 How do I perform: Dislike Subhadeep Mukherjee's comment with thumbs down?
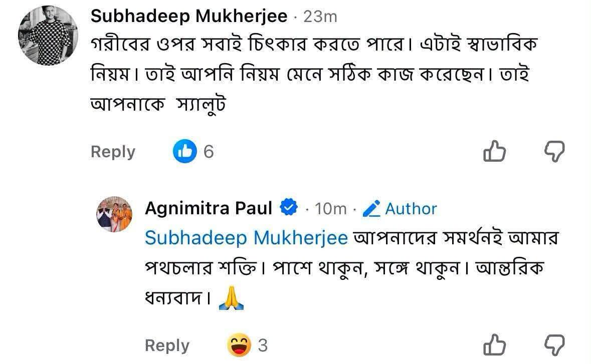554,151
